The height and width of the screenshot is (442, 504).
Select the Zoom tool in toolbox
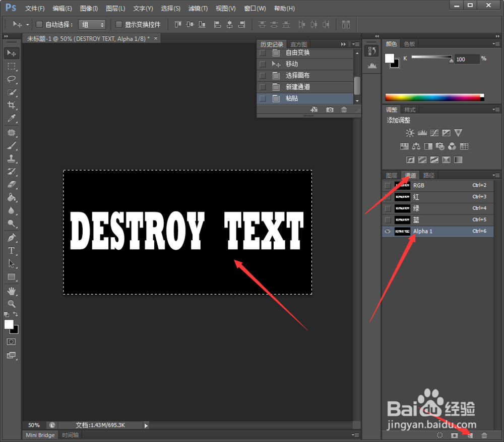tap(12, 304)
